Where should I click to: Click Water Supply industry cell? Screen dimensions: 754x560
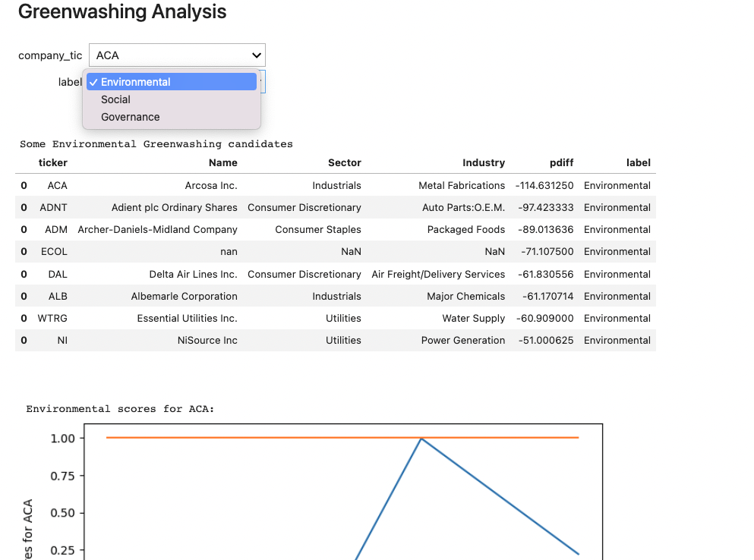click(474, 319)
